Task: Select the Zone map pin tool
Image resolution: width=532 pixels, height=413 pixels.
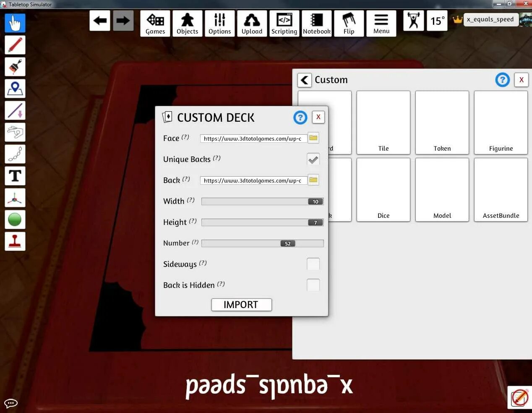Action: pyautogui.click(x=15, y=89)
